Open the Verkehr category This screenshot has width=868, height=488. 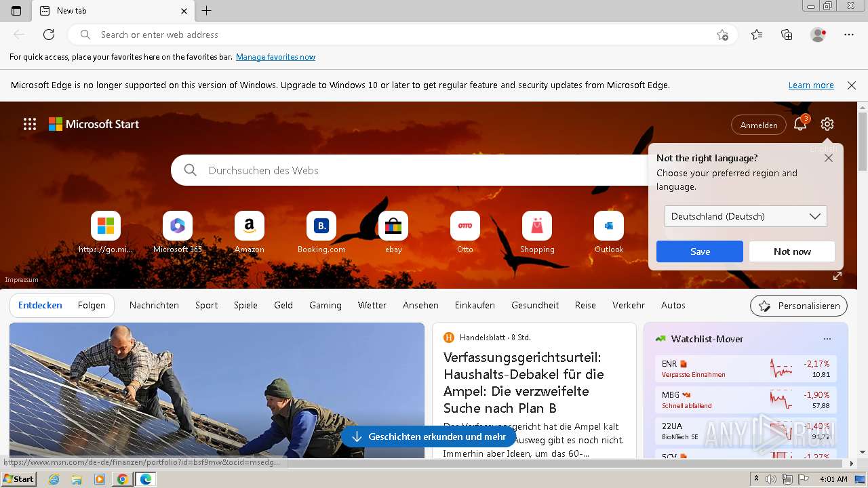[x=629, y=305]
